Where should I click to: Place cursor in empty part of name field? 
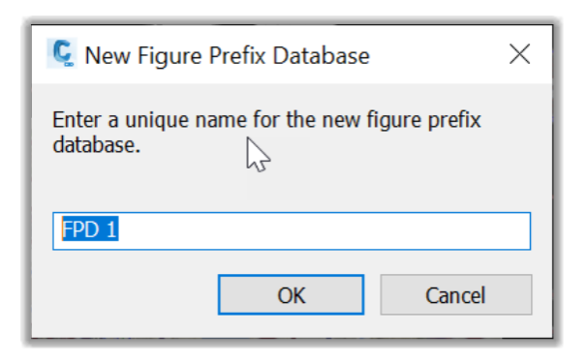pyautogui.click(x=323, y=231)
